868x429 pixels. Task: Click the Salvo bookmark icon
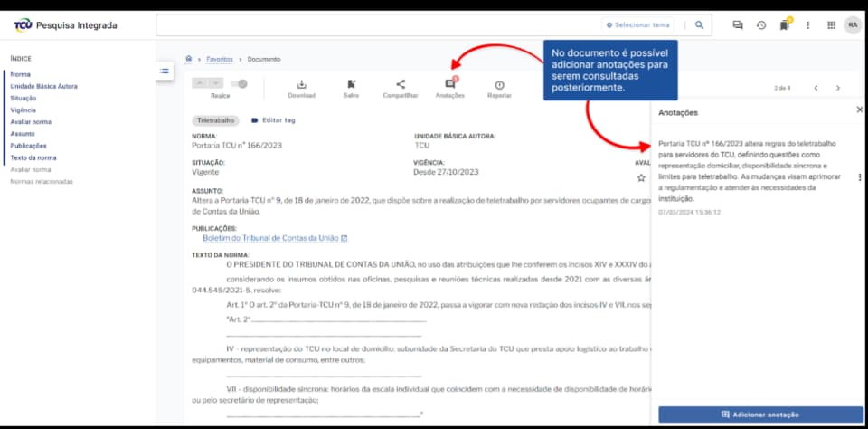click(351, 84)
